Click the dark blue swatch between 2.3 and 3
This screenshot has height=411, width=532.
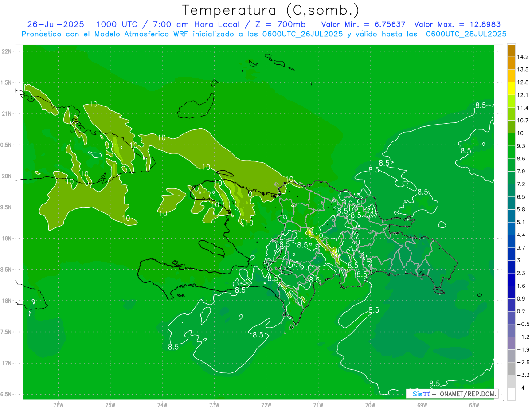click(511, 266)
